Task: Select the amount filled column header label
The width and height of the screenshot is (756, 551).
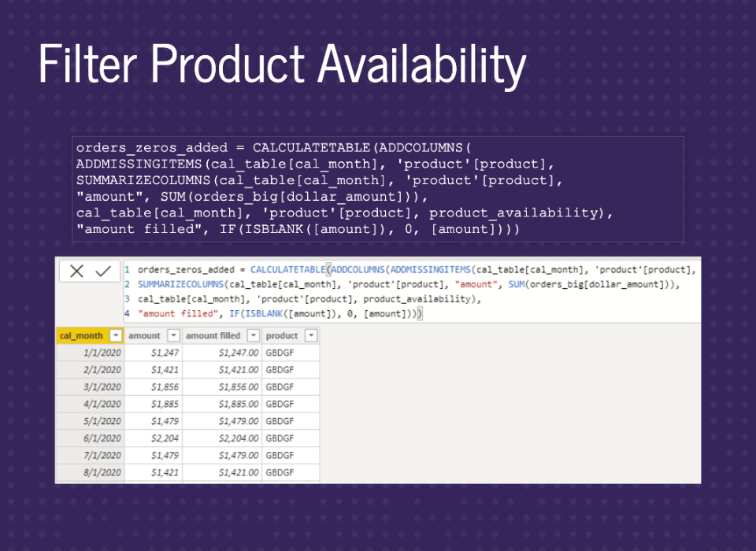Action: (213, 335)
